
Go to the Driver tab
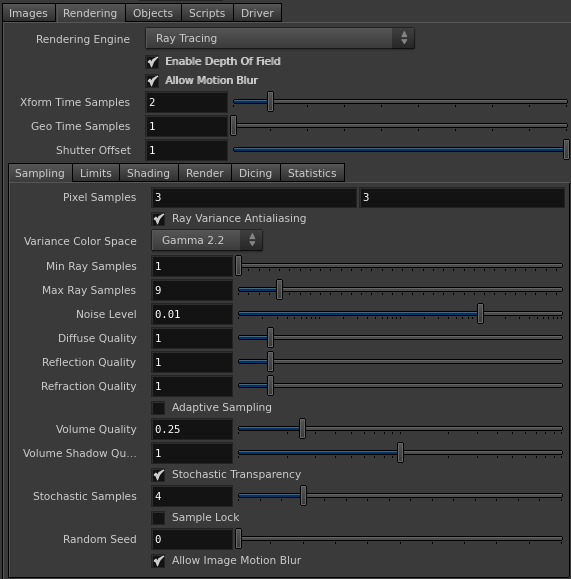(x=257, y=13)
